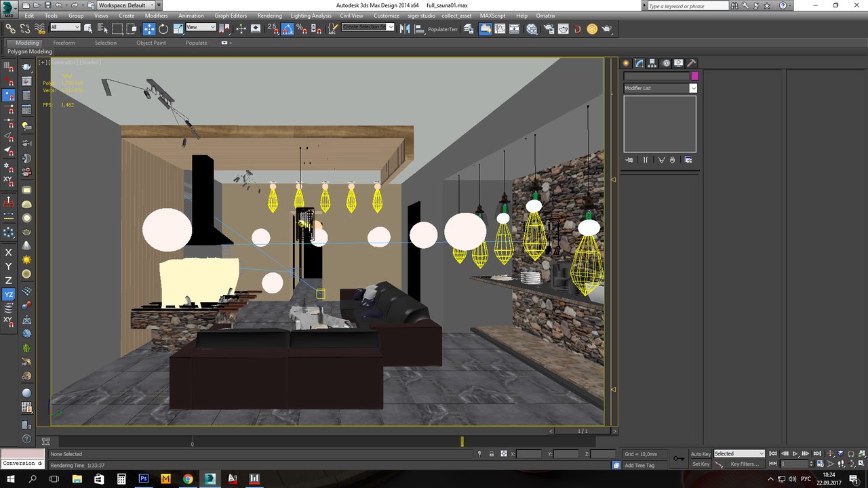Activate the Select and Move tool
The height and width of the screenshot is (488, 868).
click(149, 28)
